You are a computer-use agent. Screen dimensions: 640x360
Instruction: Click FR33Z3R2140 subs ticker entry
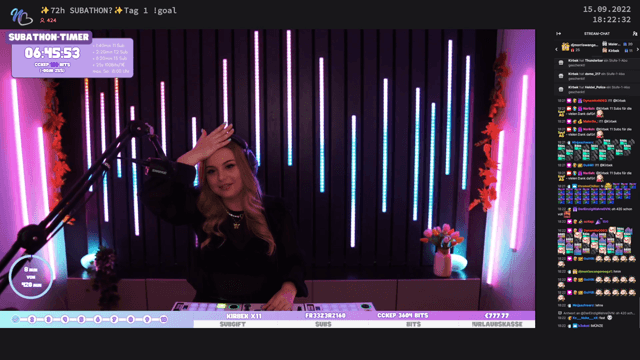325,316
